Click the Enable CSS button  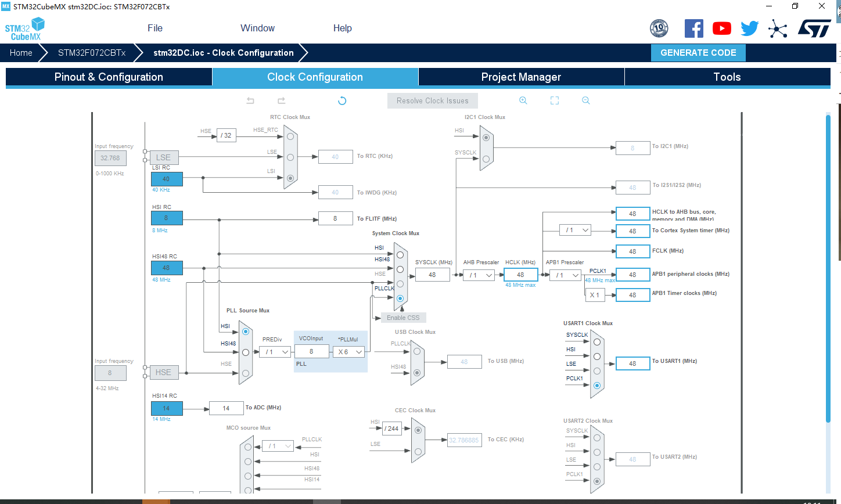(403, 318)
